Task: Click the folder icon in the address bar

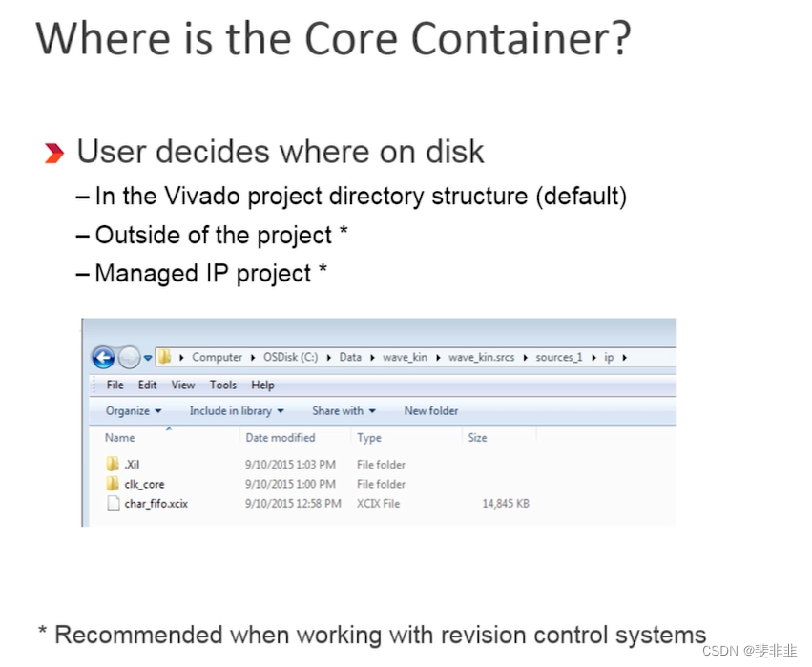Action: point(164,356)
